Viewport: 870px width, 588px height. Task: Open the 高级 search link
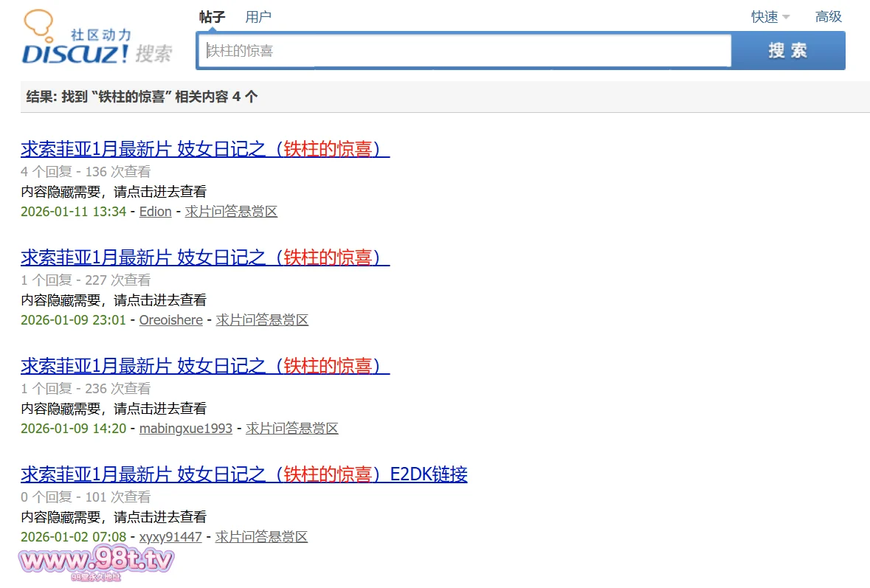coord(828,17)
